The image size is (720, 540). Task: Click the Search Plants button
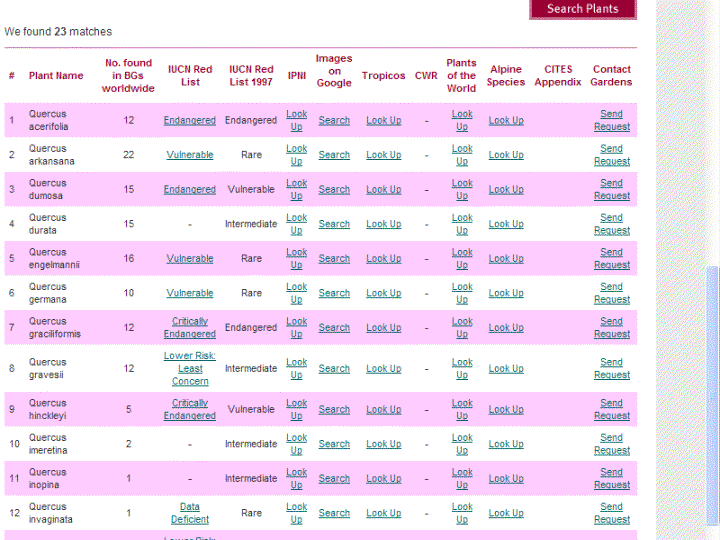pos(583,9)
